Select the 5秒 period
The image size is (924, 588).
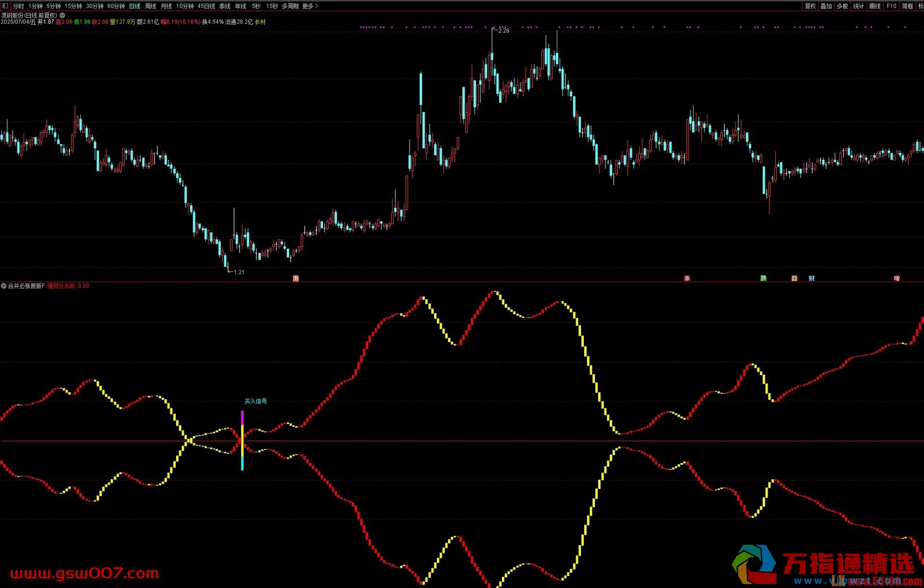coord(256,6)
